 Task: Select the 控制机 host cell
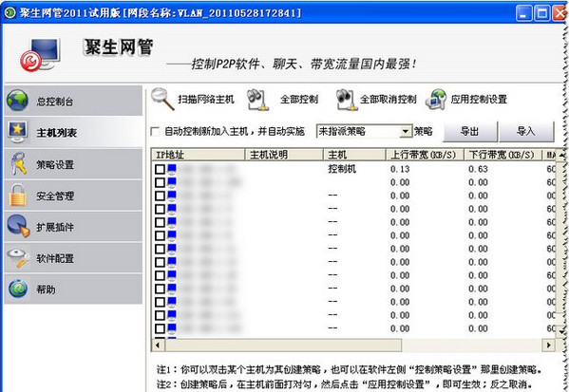tap(342, 169)
